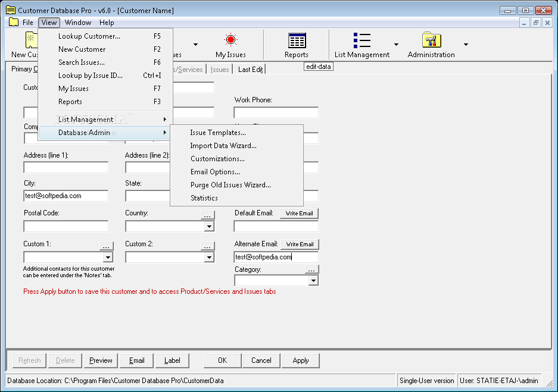Click the Default Email input field
Viewport: 558px width, 392px height.
[276, 227]
